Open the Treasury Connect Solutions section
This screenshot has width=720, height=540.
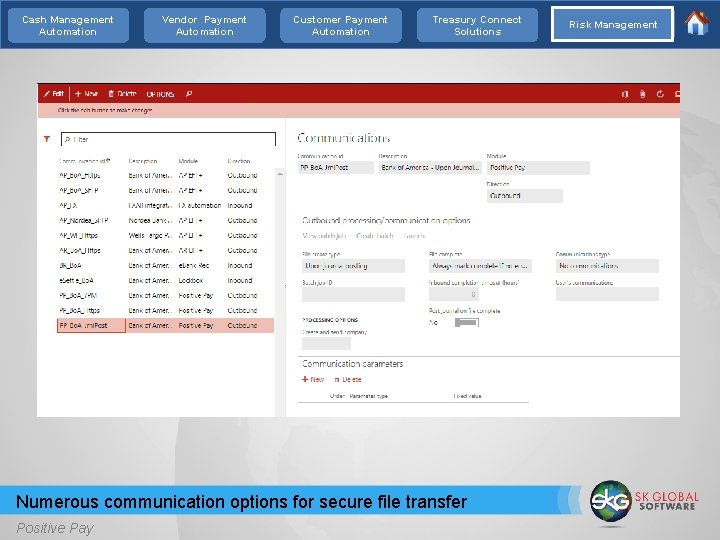click(477, 26)
